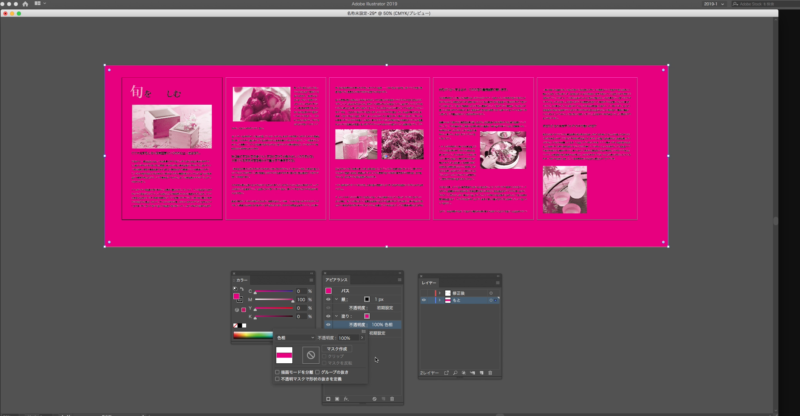
Task: Click the target circle of もと layer
Action: [491, 300]
